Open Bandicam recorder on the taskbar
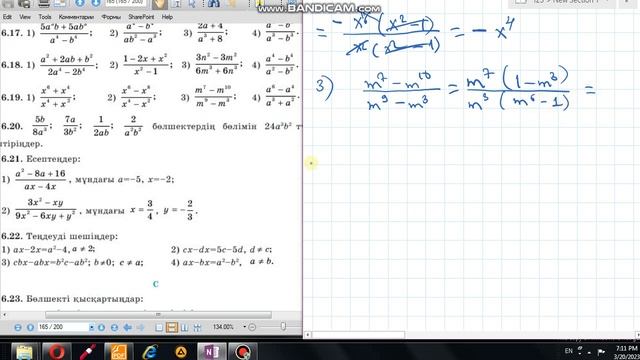The image size is (640, 360). coord(242,351)
